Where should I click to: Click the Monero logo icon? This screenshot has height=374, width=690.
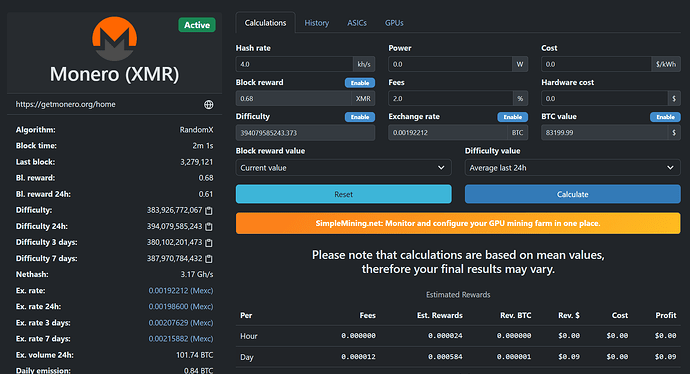coord(114,39)
